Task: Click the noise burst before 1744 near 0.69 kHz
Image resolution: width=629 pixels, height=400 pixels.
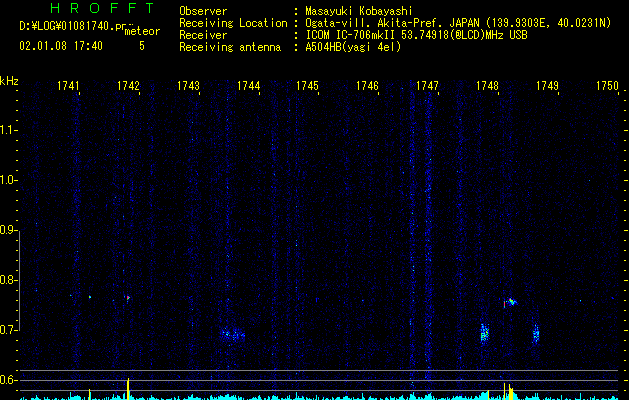Action: point(233,334)
